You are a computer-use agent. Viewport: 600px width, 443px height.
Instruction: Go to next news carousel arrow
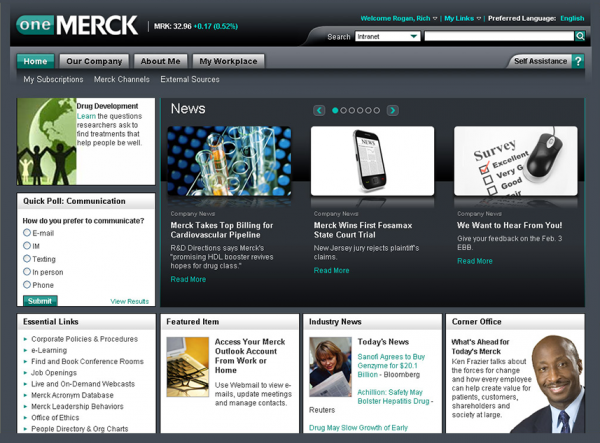[x=393, y=111]
